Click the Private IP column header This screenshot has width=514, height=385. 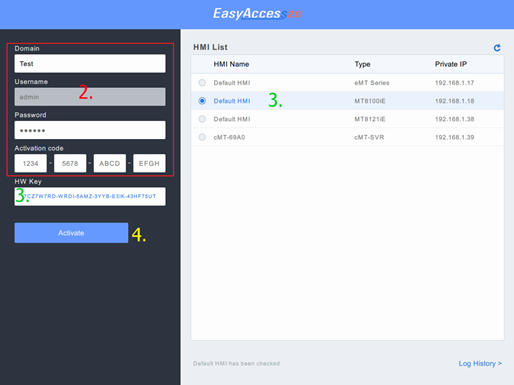[x=451, y=64]
